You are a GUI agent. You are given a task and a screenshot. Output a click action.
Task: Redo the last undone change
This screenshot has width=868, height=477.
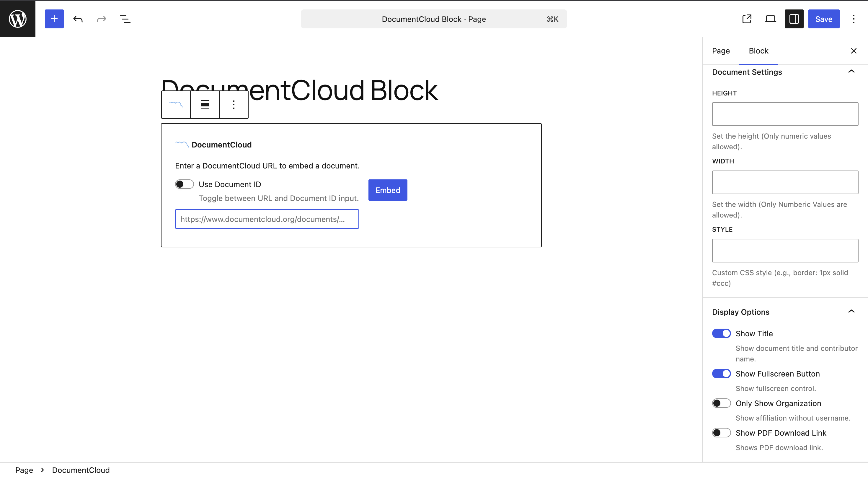(102, 19)
